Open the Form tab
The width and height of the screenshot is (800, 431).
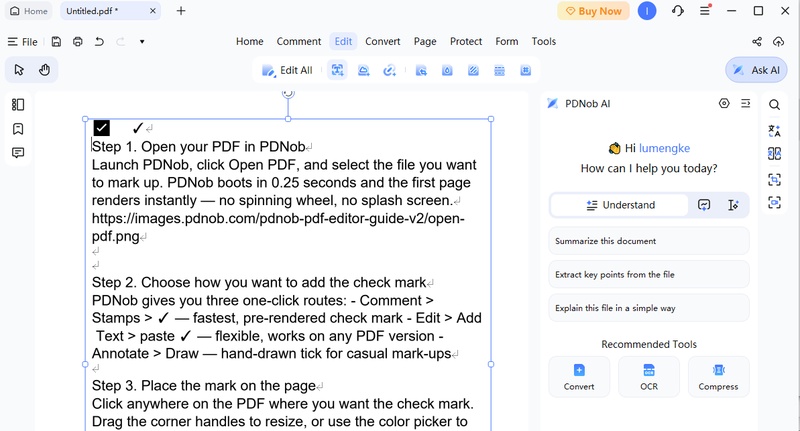(507, 41)
